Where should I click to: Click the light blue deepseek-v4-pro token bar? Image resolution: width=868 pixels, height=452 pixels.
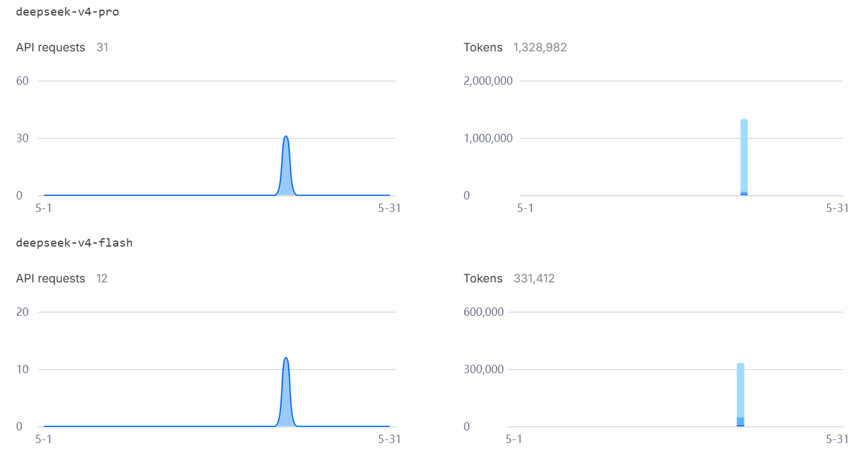(x=744, y=155)
